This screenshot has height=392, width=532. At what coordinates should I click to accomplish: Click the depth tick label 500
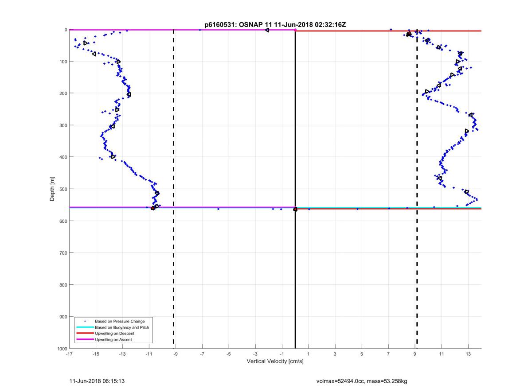(x=63, y=189)
